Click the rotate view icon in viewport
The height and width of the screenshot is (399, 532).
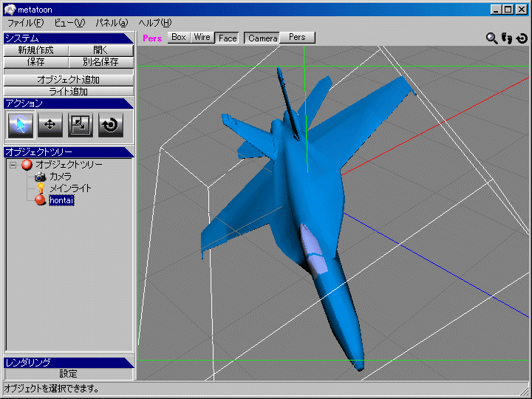522,38
